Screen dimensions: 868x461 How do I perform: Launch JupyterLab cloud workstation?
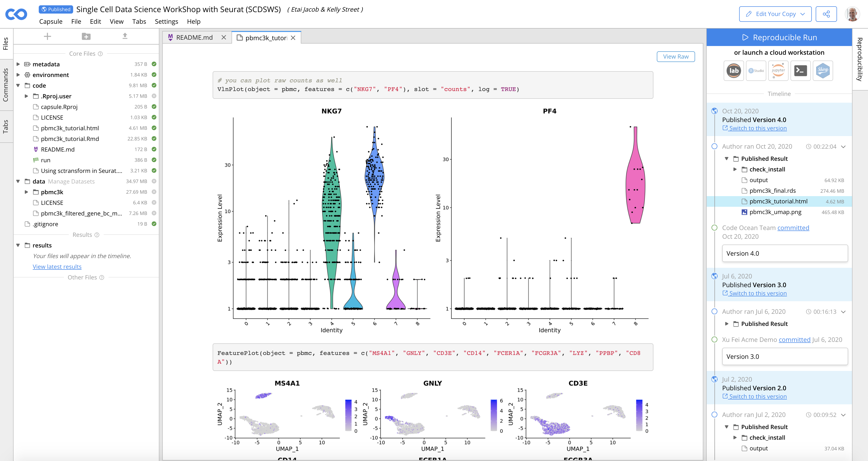tap(734, 70)
